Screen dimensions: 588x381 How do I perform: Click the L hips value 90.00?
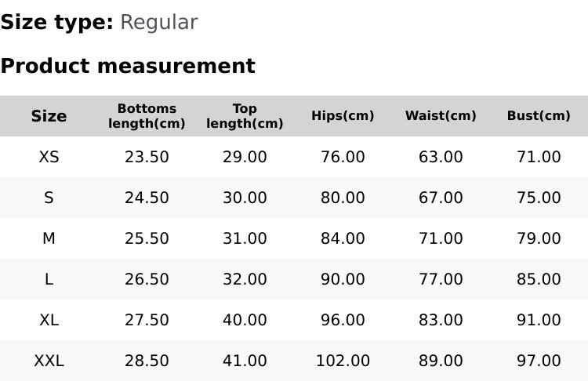click(343, 279)
